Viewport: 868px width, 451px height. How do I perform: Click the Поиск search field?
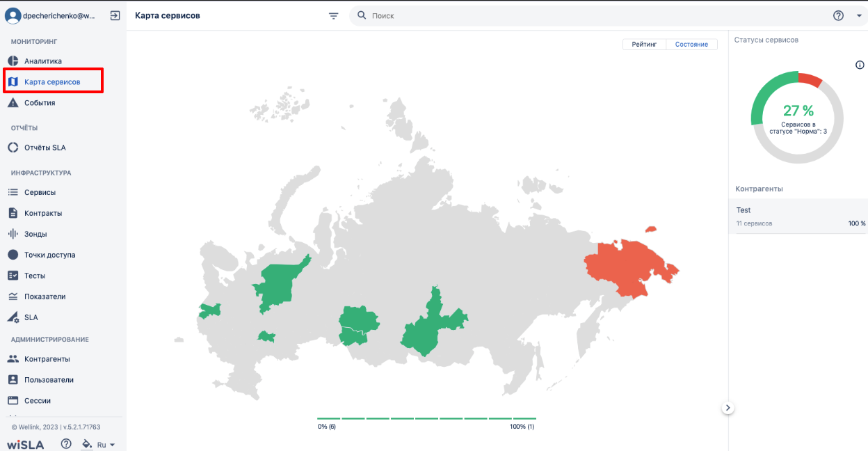tap(598, 15)
